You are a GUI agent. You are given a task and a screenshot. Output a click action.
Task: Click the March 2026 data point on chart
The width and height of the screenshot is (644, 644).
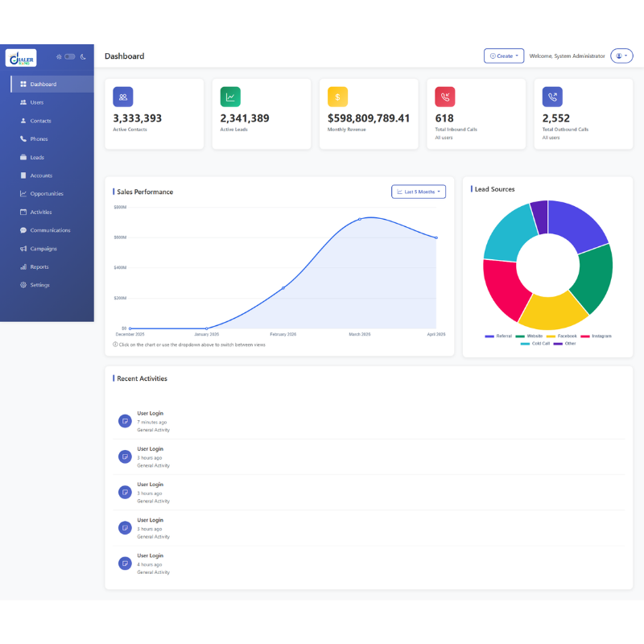360,219
